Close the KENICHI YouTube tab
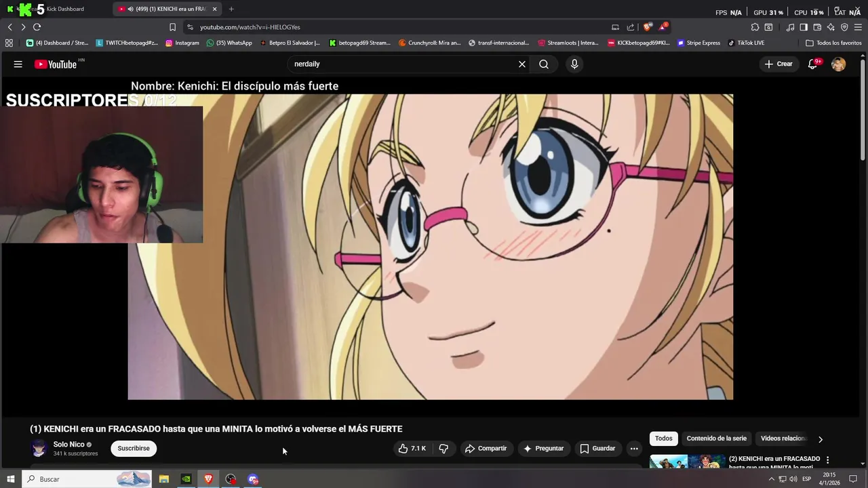 tap(215, 9)
